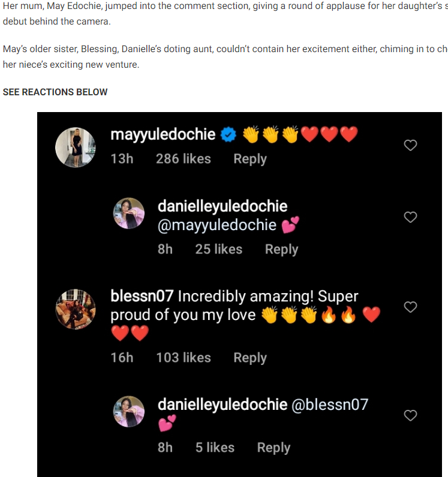Reply to blessn07's comment

pos(249,358)
